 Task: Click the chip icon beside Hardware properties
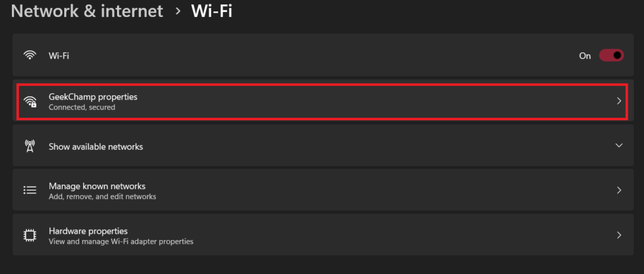(x=30, y=236)
